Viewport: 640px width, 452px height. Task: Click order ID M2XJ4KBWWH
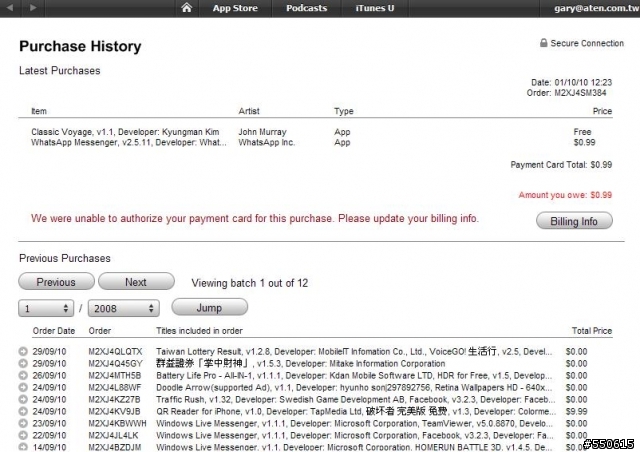pos(117,423)
